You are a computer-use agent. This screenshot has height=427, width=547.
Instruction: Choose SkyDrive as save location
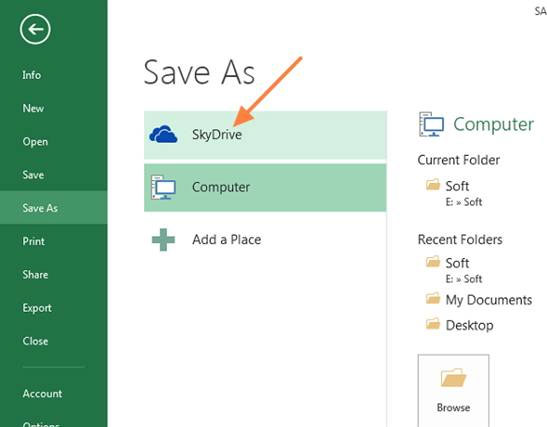(265, 135)
